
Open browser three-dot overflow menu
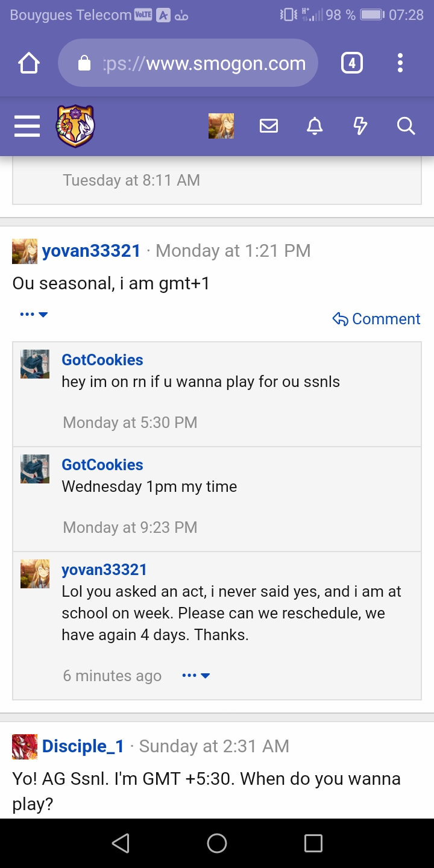400,63
